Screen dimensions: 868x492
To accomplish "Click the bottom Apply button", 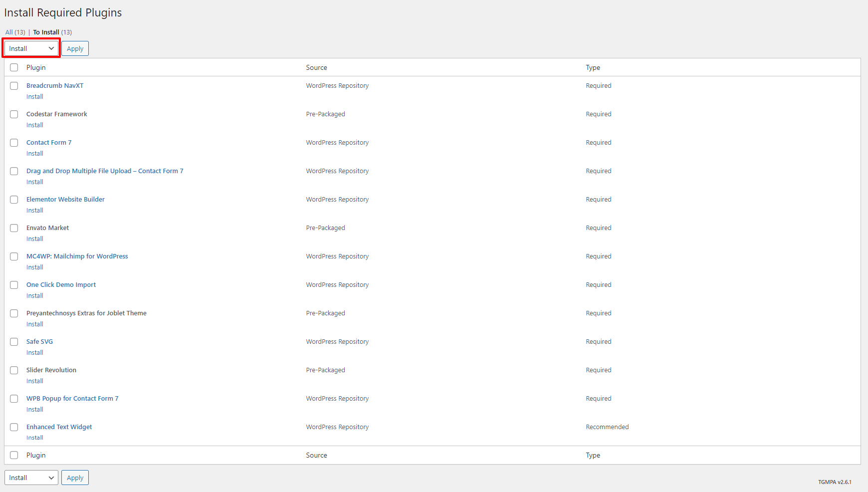I will 75,478.
